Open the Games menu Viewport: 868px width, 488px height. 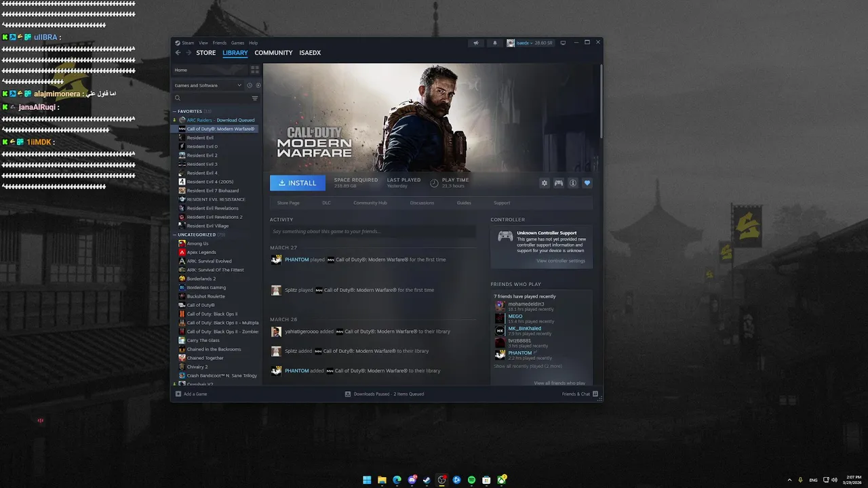tap(237, 43)
